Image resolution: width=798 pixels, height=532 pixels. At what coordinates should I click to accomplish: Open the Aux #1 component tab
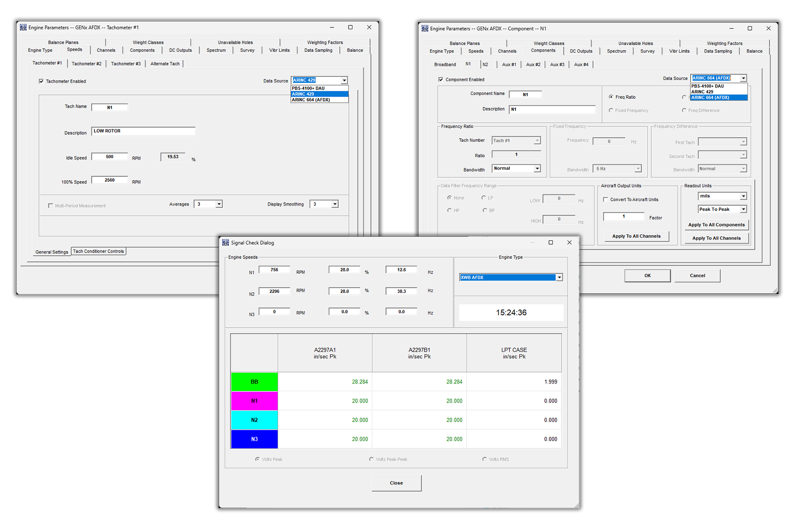point(509,65)
